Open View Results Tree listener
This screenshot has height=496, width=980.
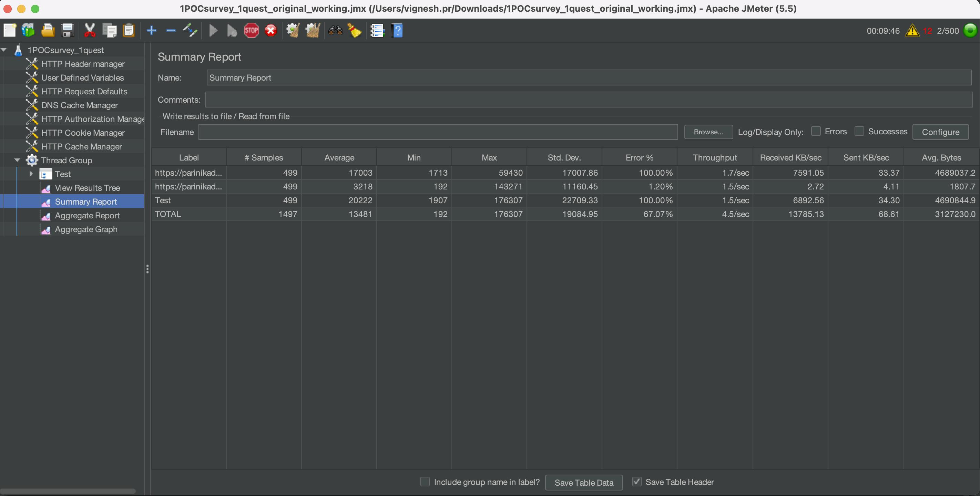(88, 188)
